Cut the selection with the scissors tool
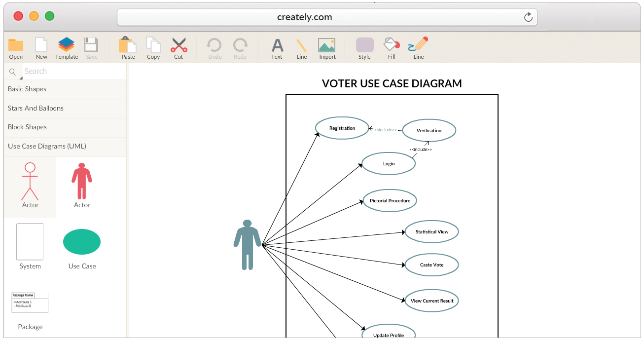The image size is (644, 341). coord(179,47)
